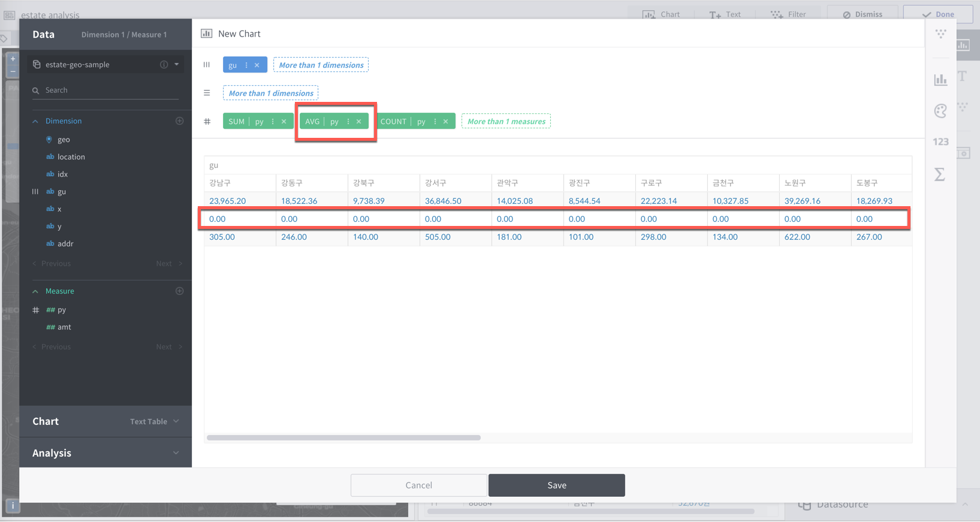Go to Previous page of dimensions
Image resolution: width=980 pixels, height=522 pixels.
tap(52, 263)
